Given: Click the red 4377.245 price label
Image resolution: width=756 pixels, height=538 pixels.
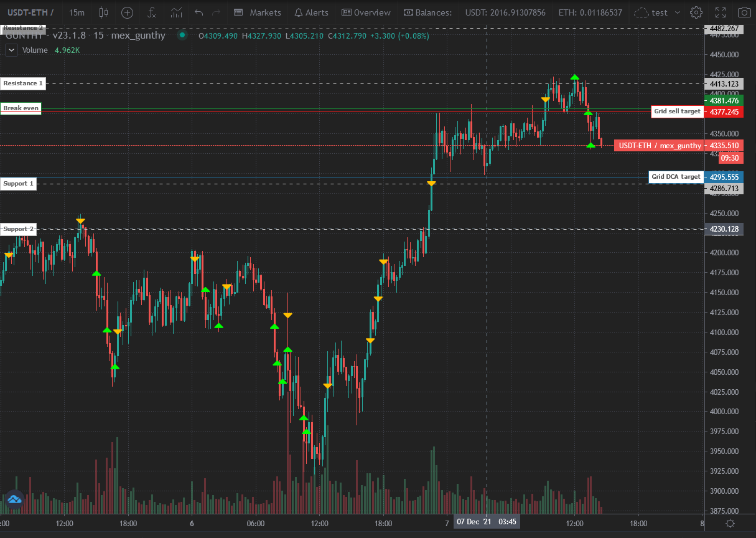Looking at the screenshot, I should [724, 112].
